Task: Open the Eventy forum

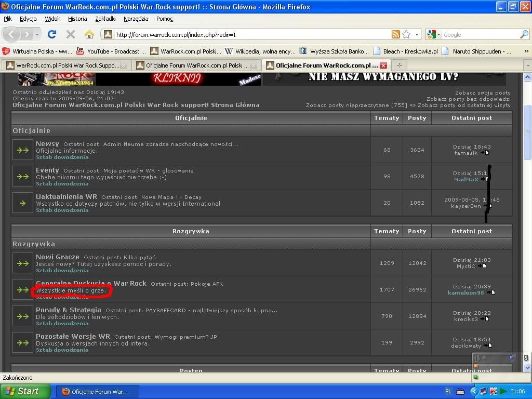Action: tap(47, 170)
